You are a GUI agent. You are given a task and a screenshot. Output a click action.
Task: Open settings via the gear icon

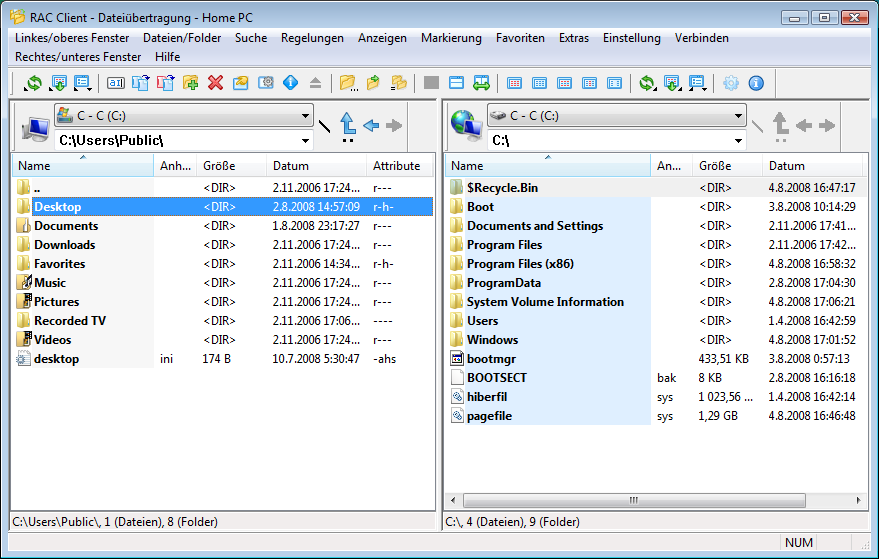coord(731,83)
